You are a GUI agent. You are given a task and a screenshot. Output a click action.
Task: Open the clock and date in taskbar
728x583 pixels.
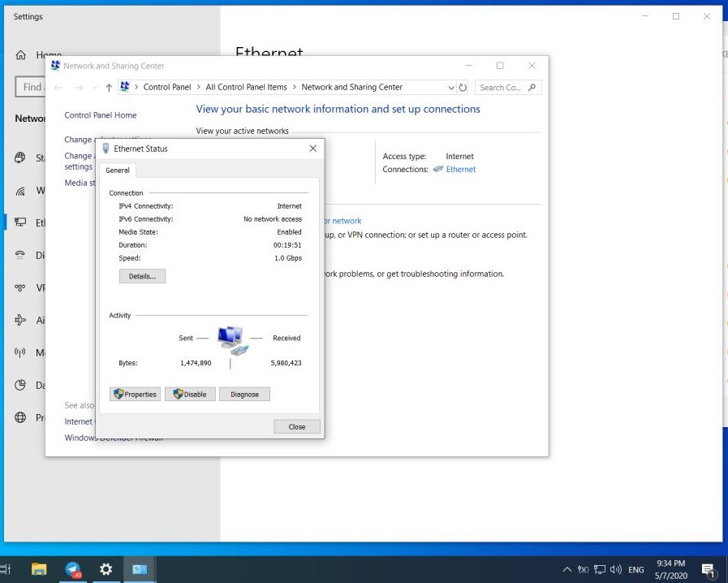tap(671, 569)
